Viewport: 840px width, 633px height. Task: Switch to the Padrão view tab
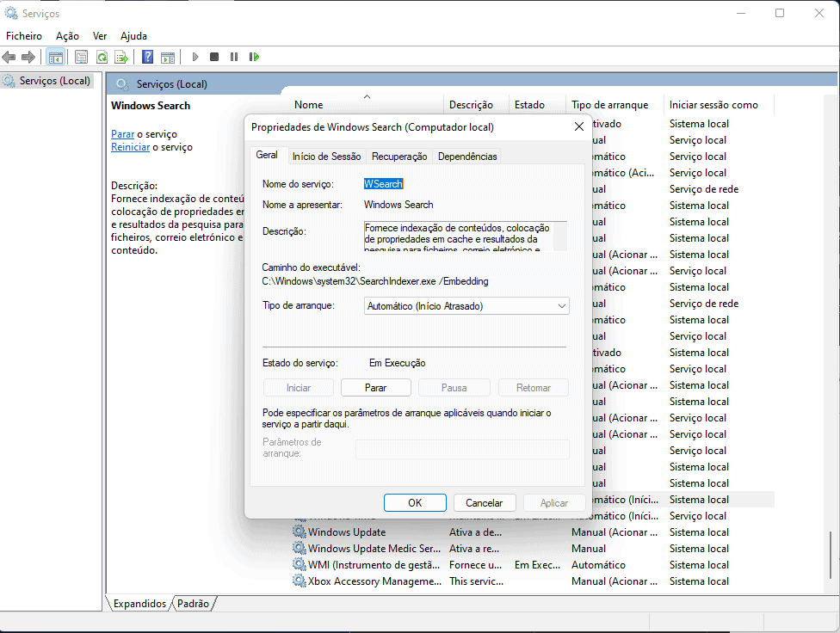194,604
